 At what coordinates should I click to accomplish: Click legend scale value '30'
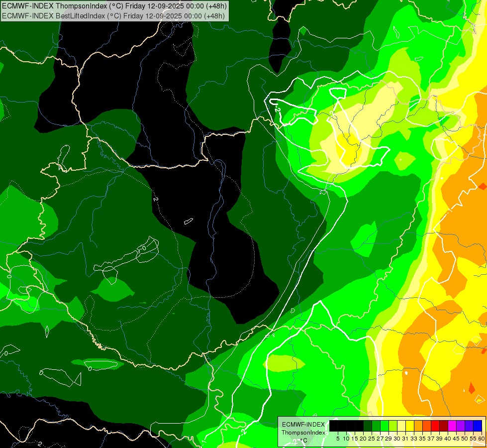(397, 439)
